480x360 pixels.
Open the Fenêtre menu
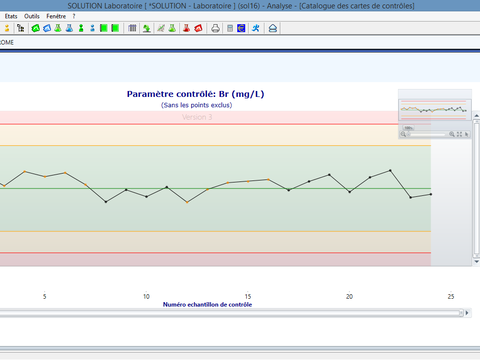(x=56, y=16)
